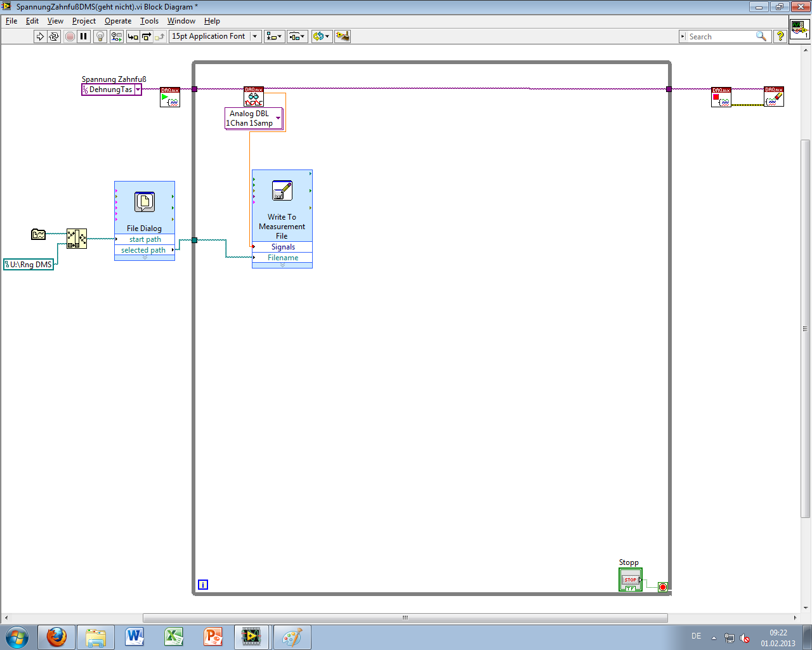This screenshot has width=812, height=650.
Task: Open the Reorder dropdown
Action: [322, 36]
